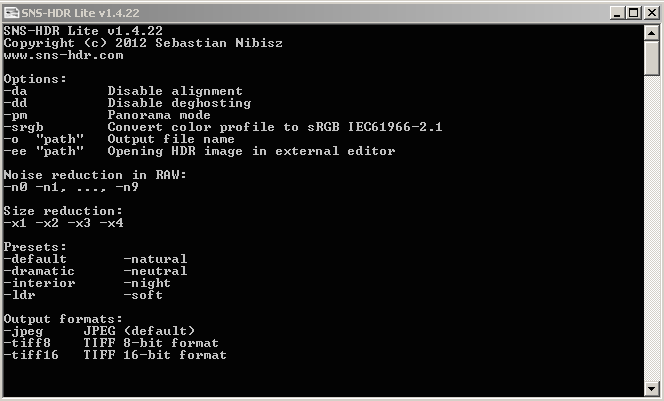Click the "Panorama mode" description text

pyautogui.click(x=159, y=115)
